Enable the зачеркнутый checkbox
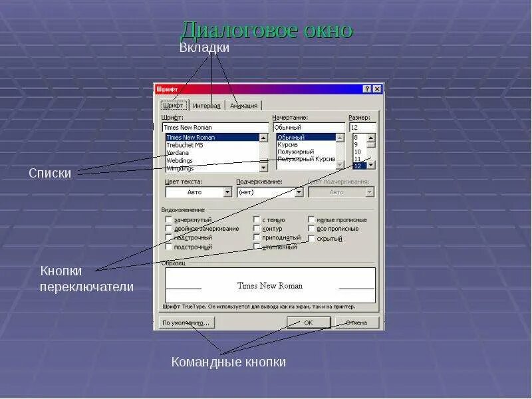This screenshot has width=532, height=399. click(169, 219)
